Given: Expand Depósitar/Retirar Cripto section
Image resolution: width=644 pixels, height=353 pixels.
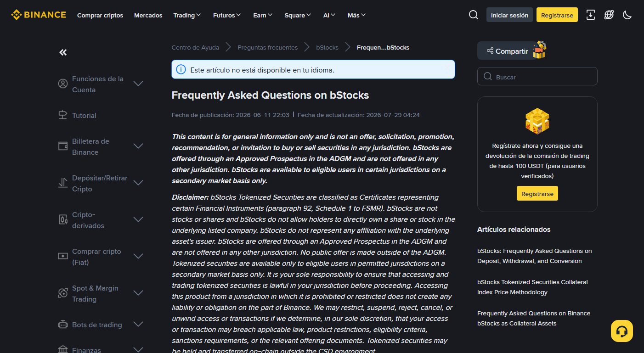Looking at the screenshot, I should coord(138,183).
